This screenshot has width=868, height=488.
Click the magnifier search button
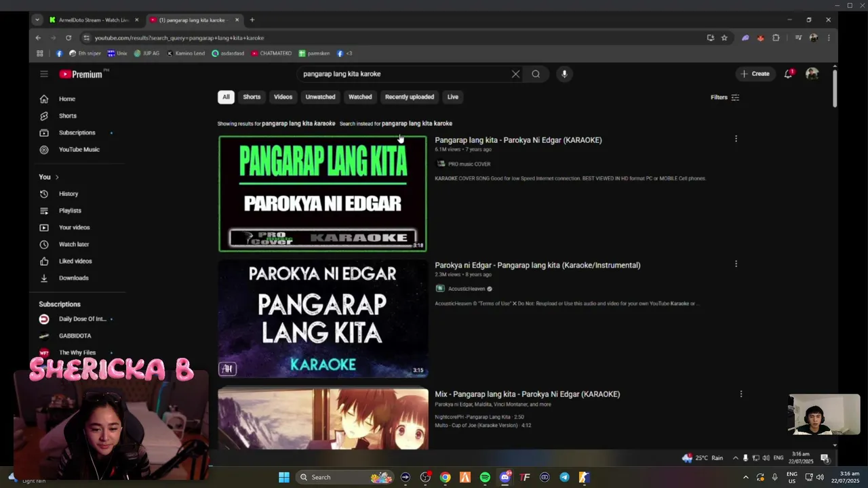[536, 74]
